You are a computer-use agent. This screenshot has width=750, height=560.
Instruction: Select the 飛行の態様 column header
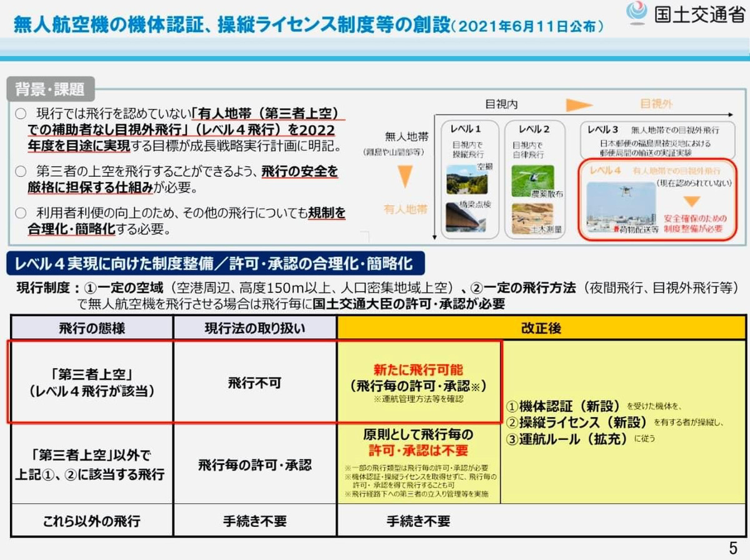point(91,328)
